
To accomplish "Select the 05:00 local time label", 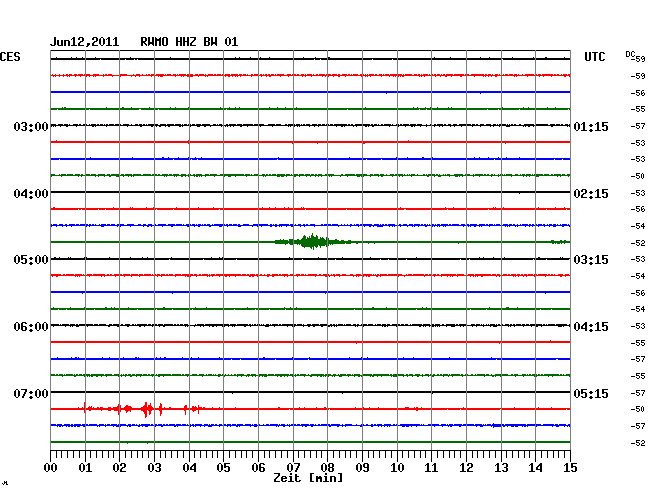I will [31, 260].
